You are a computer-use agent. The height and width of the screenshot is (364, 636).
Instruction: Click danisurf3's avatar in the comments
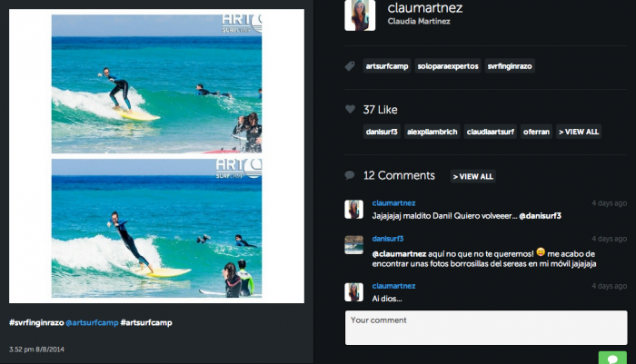point(354,244)
